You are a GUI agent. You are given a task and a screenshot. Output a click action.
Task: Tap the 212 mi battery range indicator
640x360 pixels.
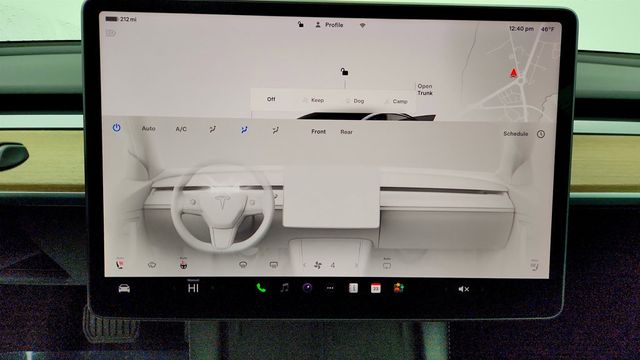[121, 19]
